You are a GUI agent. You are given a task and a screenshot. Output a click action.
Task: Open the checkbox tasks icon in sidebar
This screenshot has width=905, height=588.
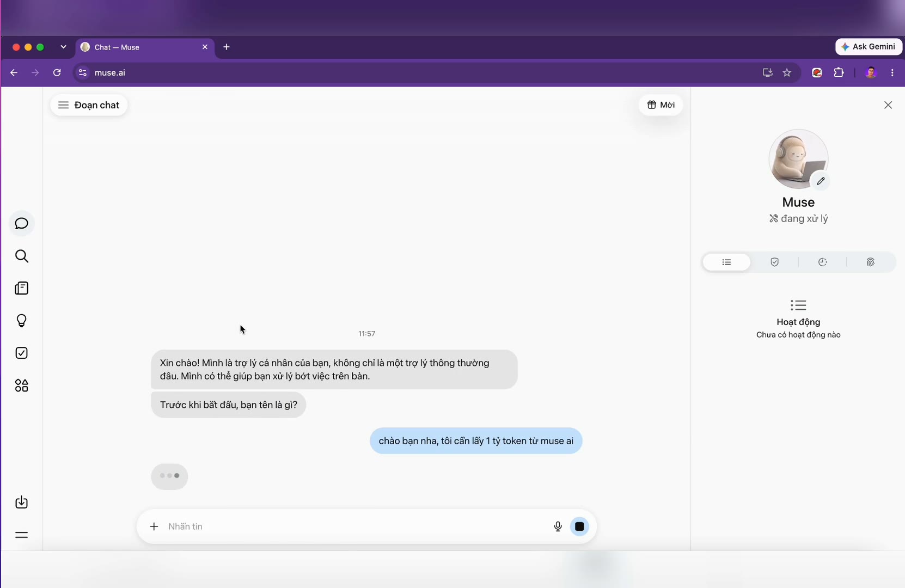click(x=22, y=353)
